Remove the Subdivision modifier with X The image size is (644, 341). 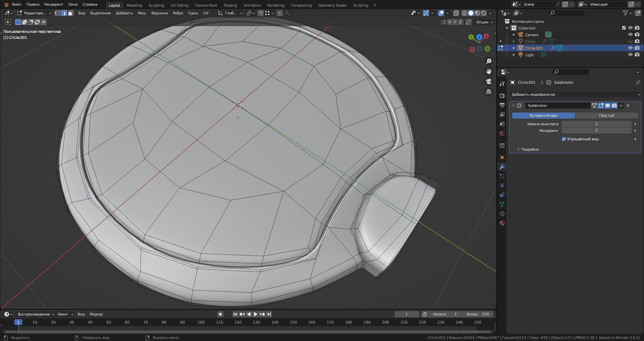(628, 106)
